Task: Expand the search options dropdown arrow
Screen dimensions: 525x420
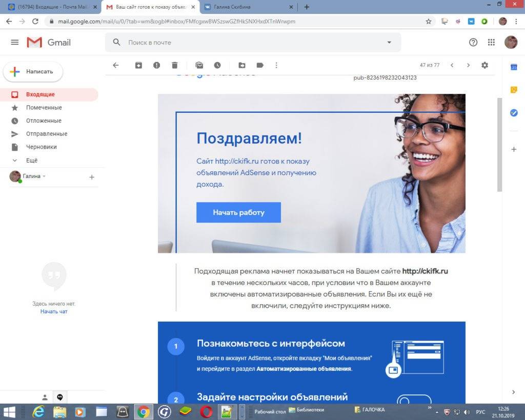Action: 389,43
